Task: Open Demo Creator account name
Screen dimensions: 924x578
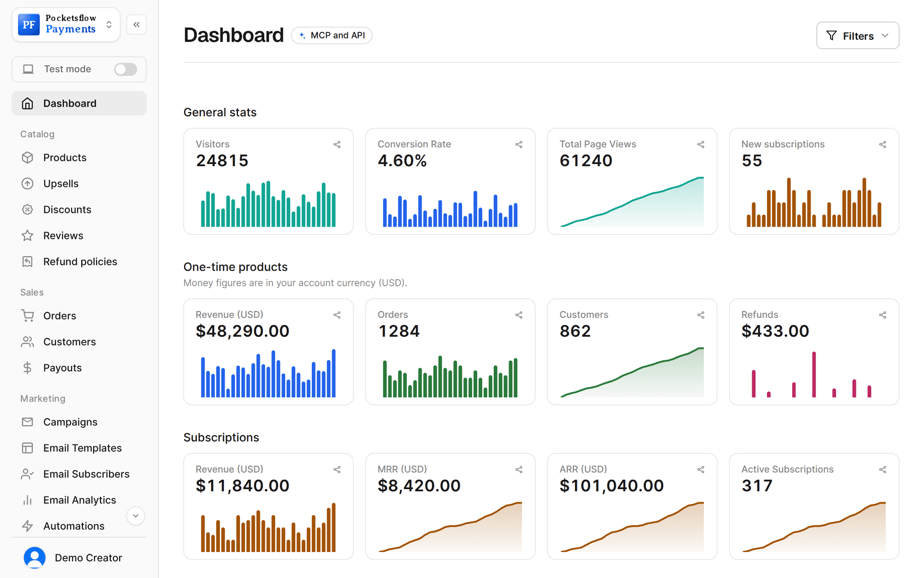Action: (x=88, y=558)
